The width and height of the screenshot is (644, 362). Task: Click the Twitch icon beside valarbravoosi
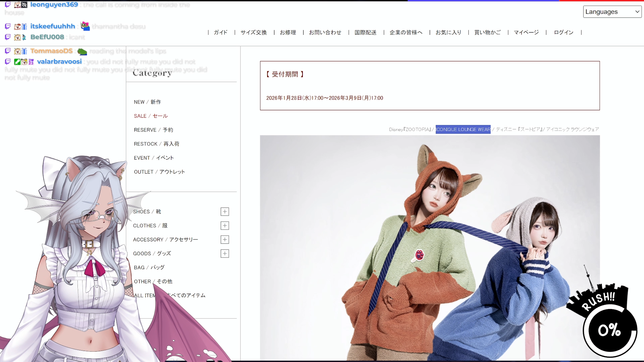coord(8,62)
